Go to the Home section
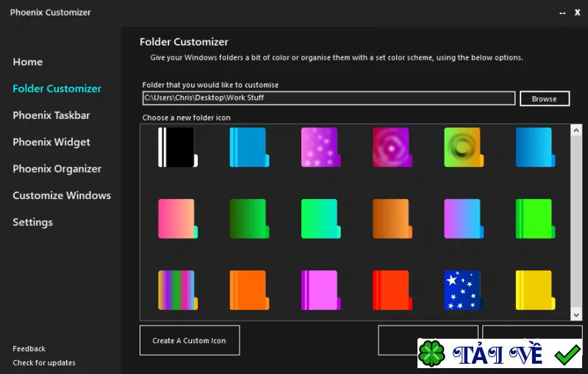The height and width of the screenshot is (374, 588). (28, 62)
